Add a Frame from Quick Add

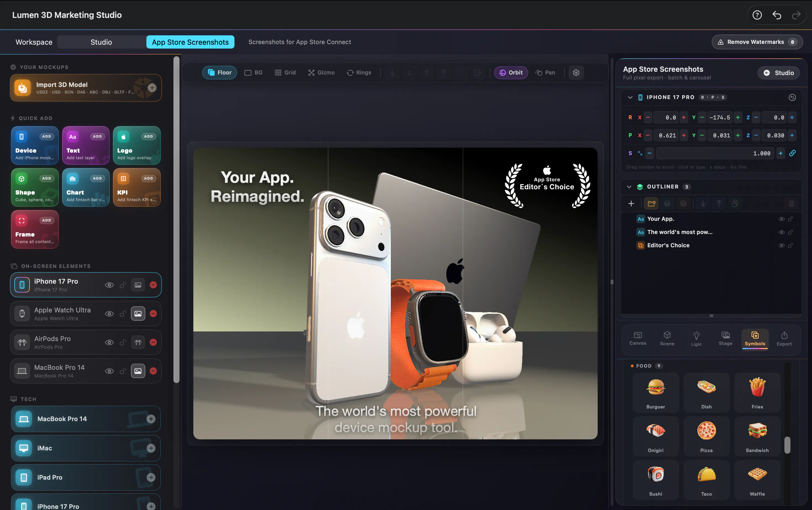click(35, 229)
